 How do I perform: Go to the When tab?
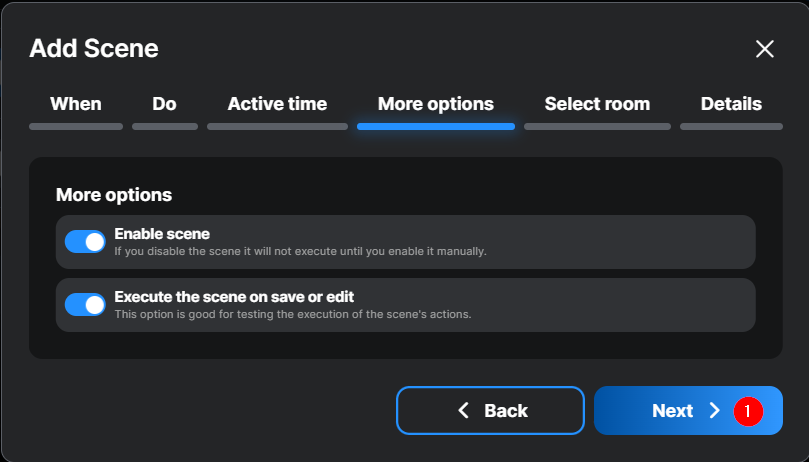76,104
